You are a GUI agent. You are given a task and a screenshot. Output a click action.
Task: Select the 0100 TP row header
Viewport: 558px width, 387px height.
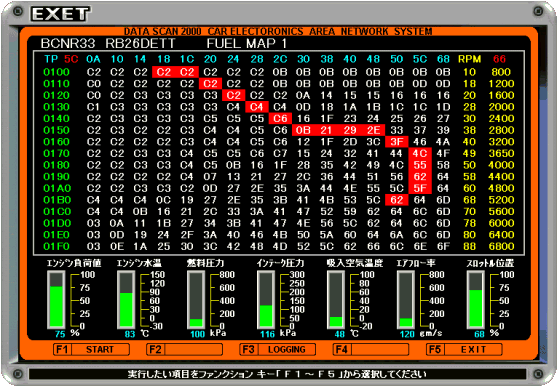[56, 72]
